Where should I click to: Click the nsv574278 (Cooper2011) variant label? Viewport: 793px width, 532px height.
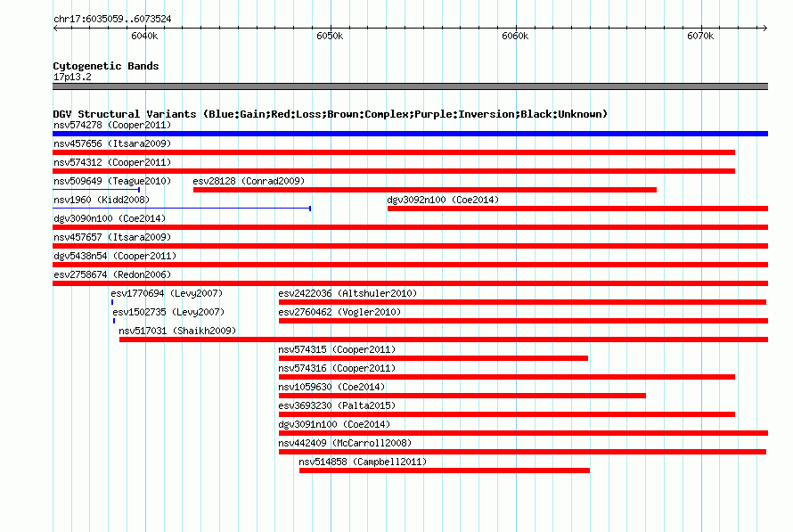112,125
